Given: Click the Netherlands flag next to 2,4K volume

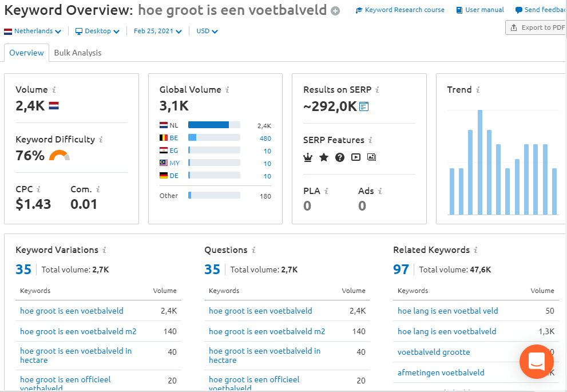Looking at the screenshot, I should [54, 106].
